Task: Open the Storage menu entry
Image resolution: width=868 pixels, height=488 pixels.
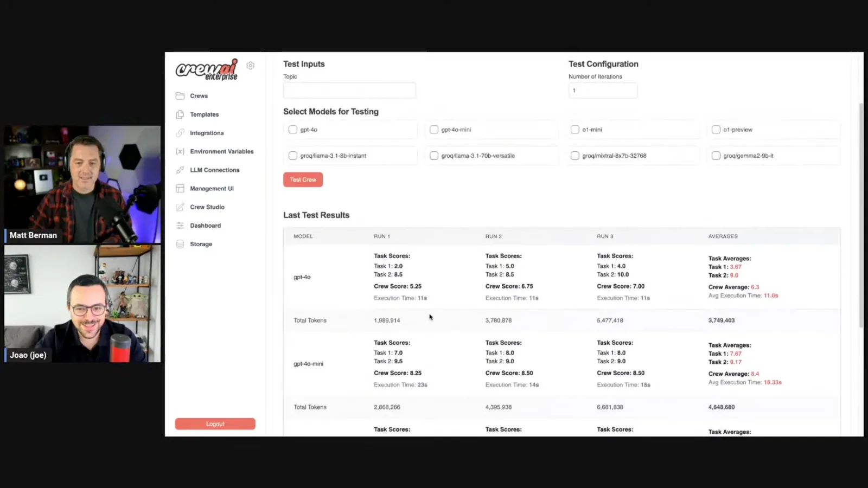Action: coord(201,244)
